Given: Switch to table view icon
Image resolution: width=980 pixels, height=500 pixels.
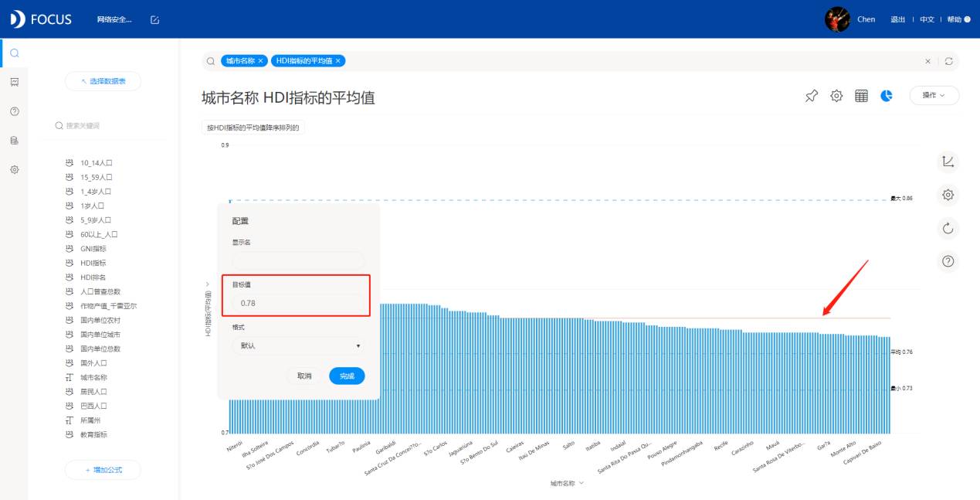Looking at the screenshot, I should point(861,96).
